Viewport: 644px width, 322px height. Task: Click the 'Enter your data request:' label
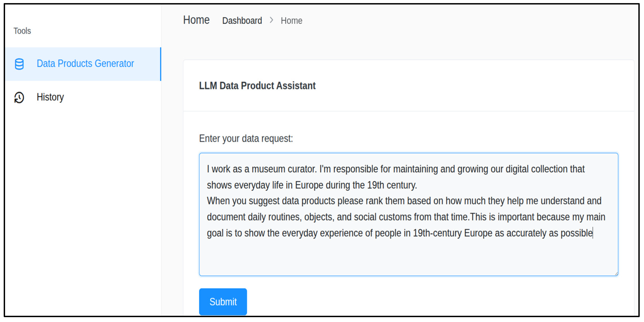(246, 138)
